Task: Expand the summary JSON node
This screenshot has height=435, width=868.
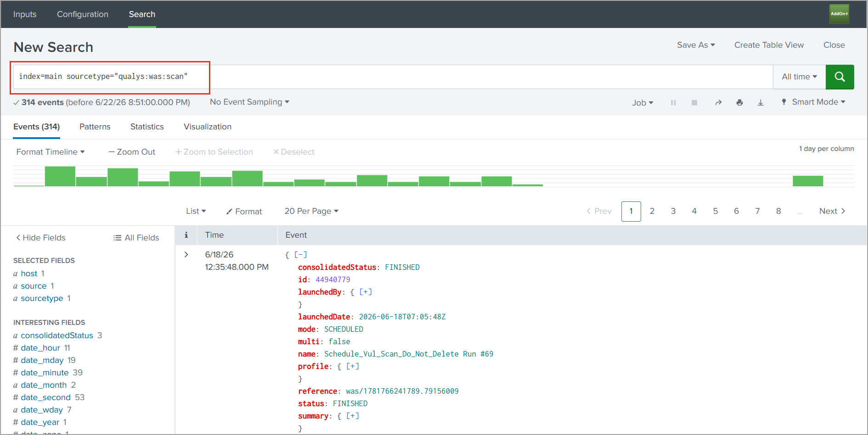Action: click(353, 416)
